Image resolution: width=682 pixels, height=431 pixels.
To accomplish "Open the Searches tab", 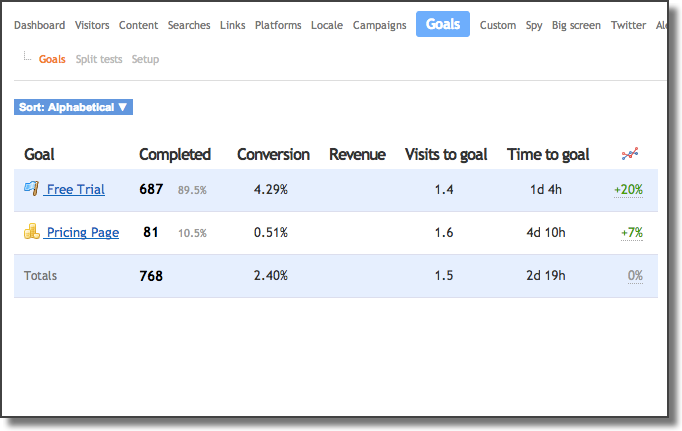I will pyautogui.click(x=189, y=25).
